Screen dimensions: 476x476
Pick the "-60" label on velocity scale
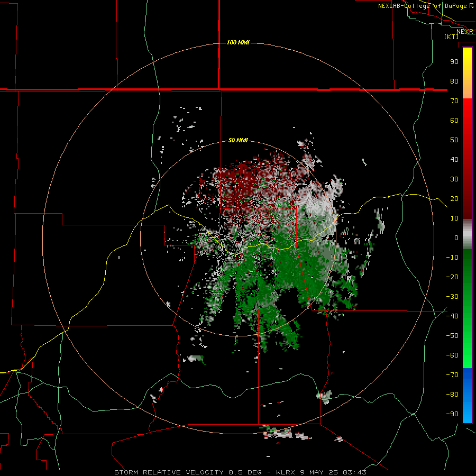pyautogui.click(x=452, y=355)
